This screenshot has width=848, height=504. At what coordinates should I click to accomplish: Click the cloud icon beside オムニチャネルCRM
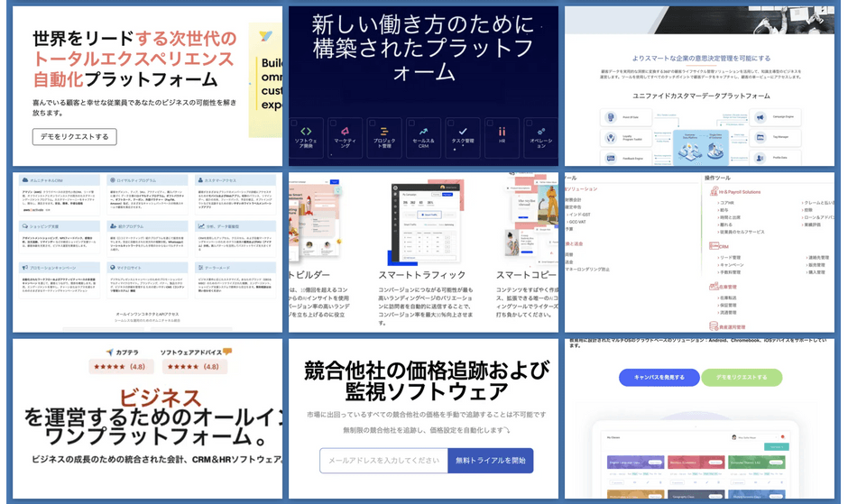click(25, 180)
